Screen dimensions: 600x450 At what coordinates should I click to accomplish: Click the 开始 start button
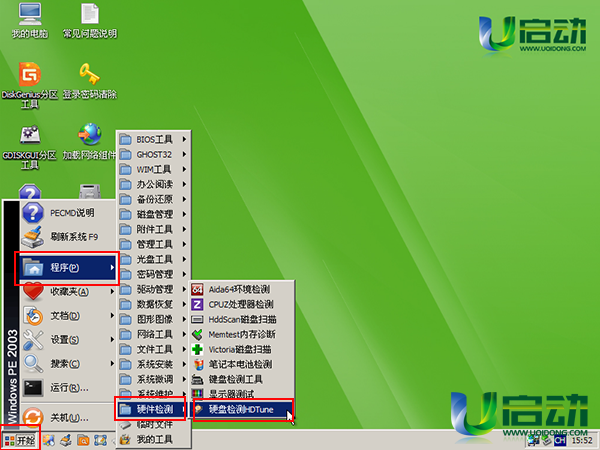click(20, 440)
